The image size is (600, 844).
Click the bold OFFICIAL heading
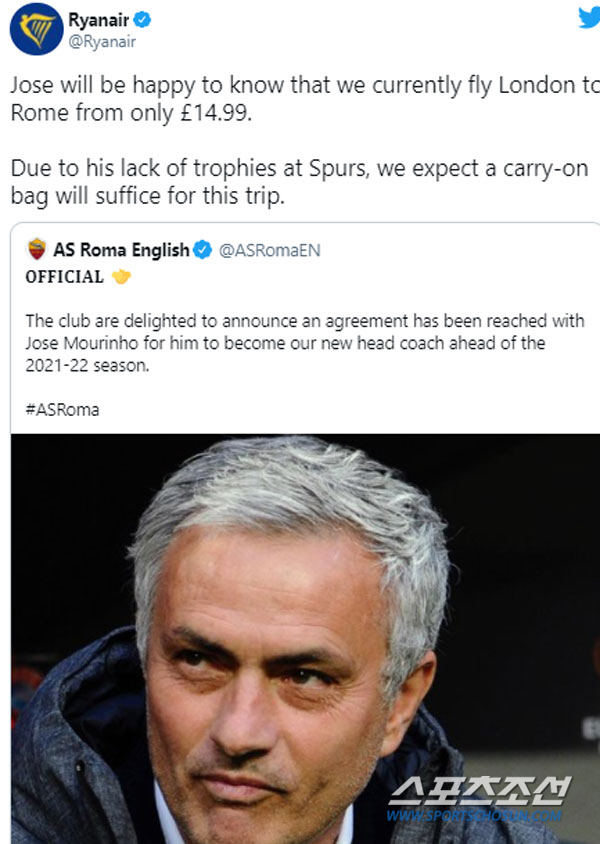(65, 277)
